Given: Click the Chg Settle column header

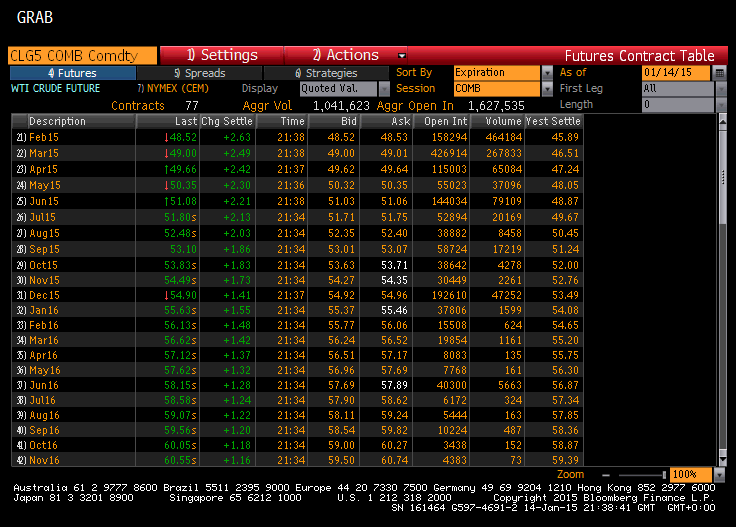Looking at the screenshot, I should point(227,121).
